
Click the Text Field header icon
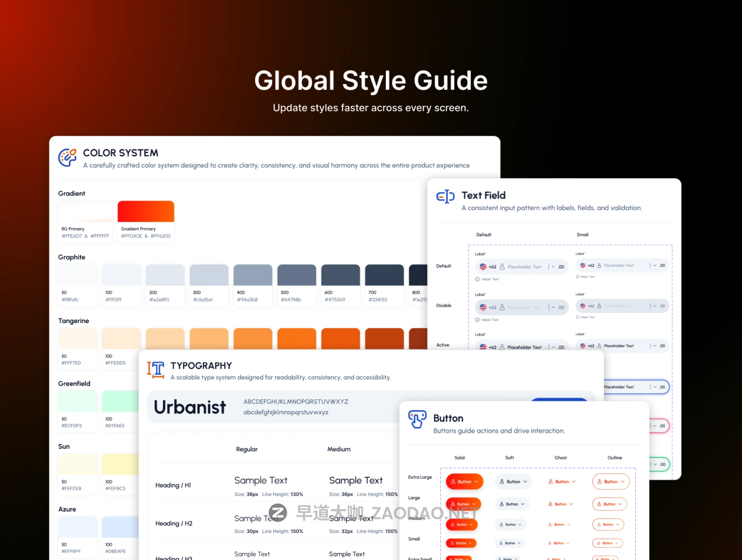coord(445,196)
